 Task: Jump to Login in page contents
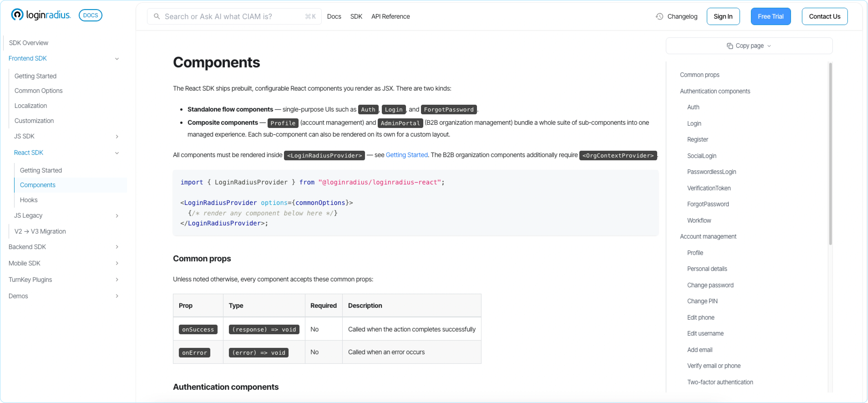tap(694, 124)
